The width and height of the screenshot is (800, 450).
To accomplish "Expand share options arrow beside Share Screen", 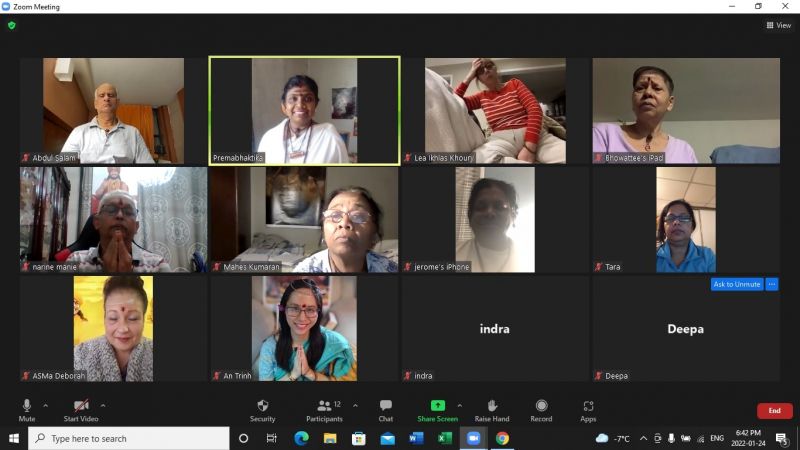I will 460,406.
